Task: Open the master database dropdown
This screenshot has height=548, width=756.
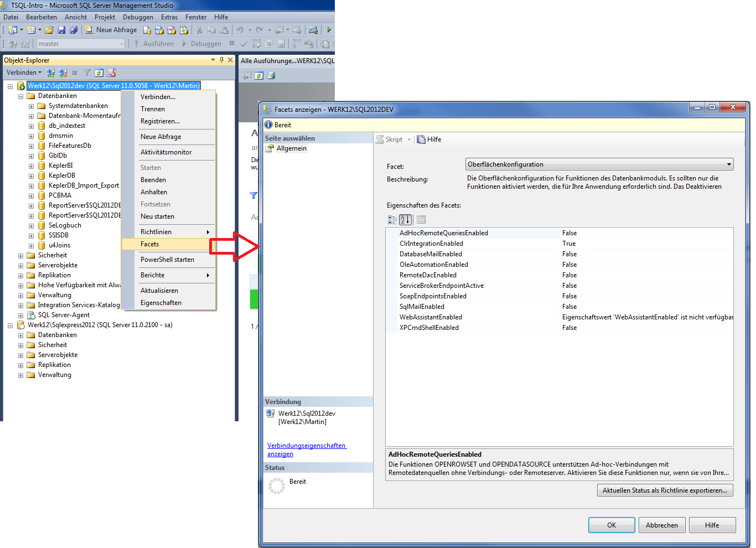Action: point(122,44)
